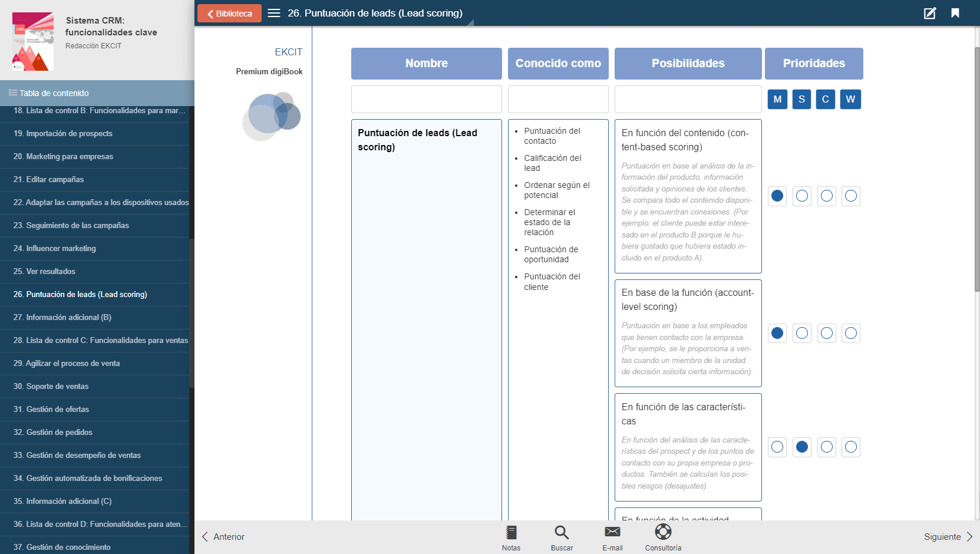This screenshot has width=980, height=554.
Task: Click the Sistema CRM book cover thumbnail
Action: click(x=33, y=41)
